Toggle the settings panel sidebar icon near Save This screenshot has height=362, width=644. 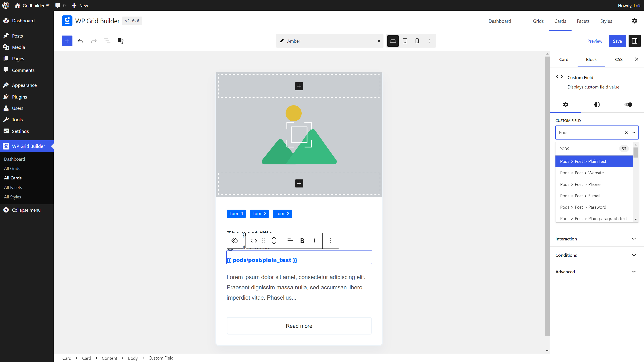pos(635,41)
